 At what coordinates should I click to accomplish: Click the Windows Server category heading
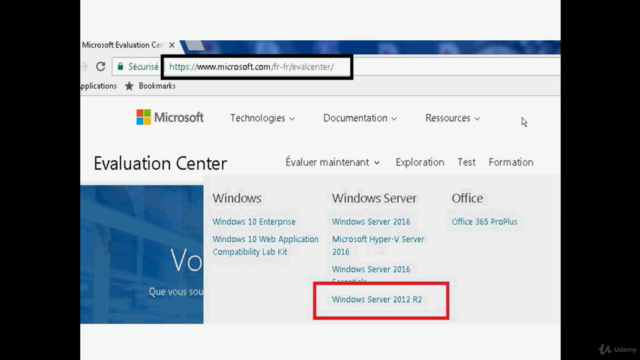[374, 198]
